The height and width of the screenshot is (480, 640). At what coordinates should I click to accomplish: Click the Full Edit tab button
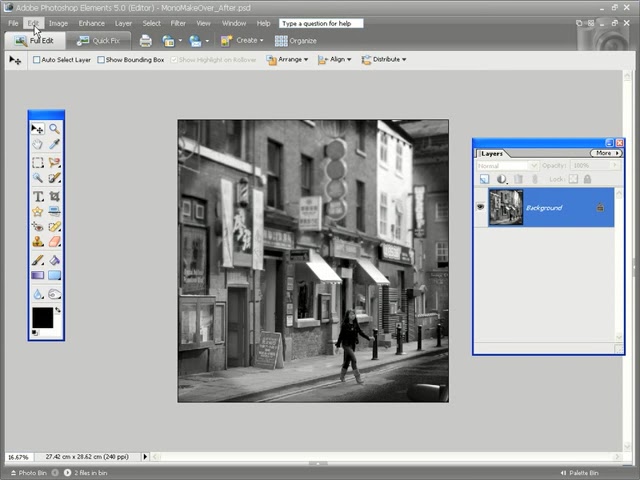(x=34, y=41)
